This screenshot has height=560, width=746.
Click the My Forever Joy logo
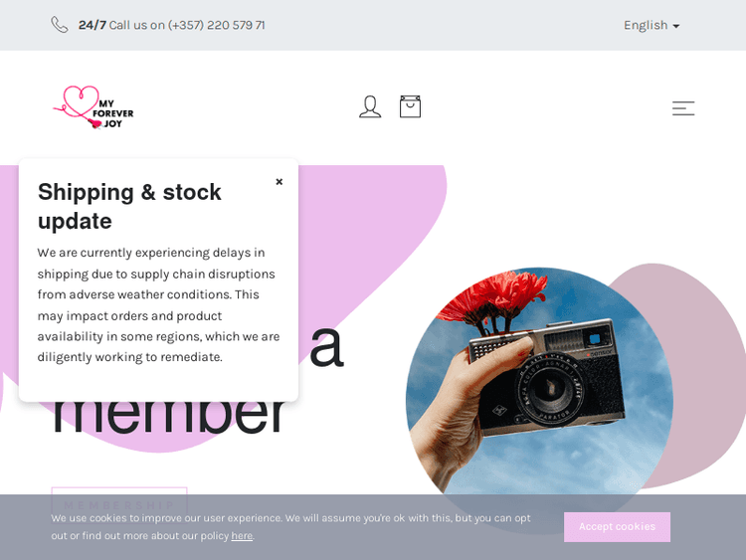tap(93, 107)
